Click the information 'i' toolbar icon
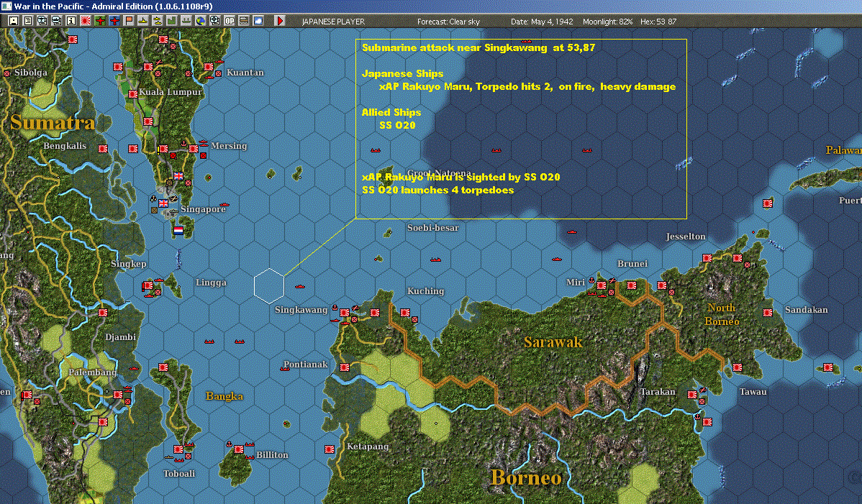862x504 pixels. 71,21
